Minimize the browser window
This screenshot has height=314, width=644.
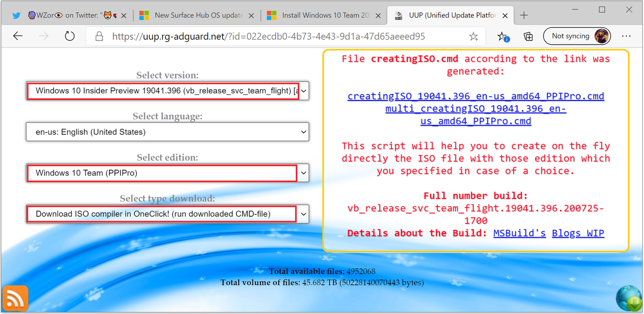click(575, 10)
